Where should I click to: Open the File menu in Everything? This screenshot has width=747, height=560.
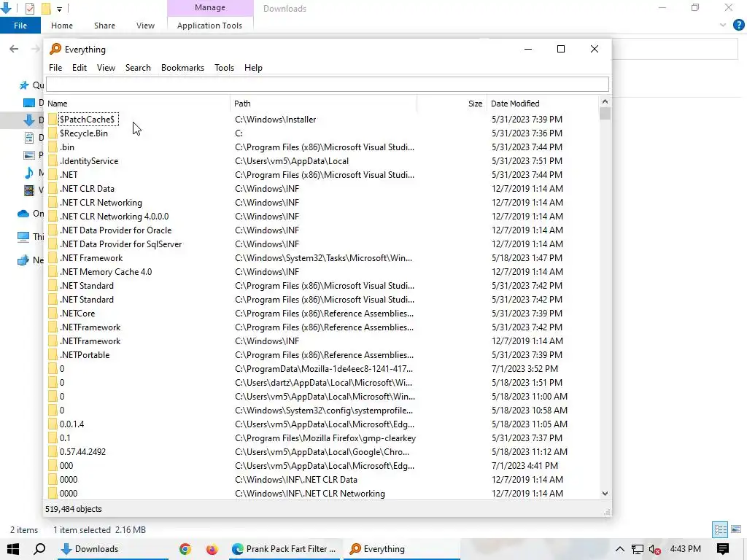click(55, 68)
